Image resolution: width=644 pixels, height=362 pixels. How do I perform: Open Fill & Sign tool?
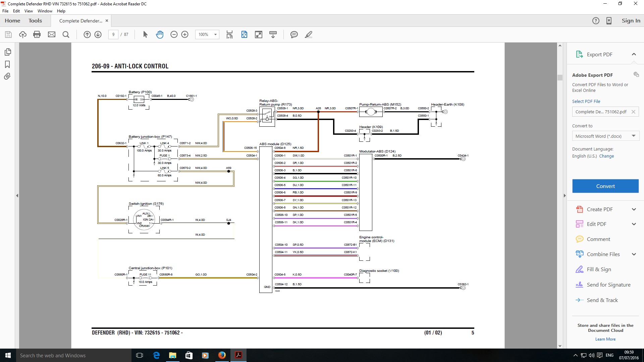pos(599,269)
